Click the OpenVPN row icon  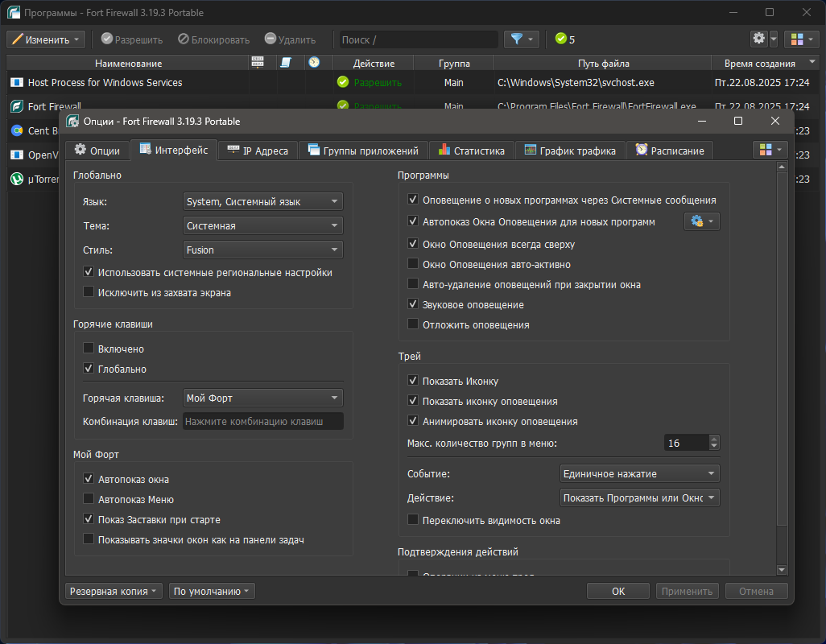coord(17,155)
